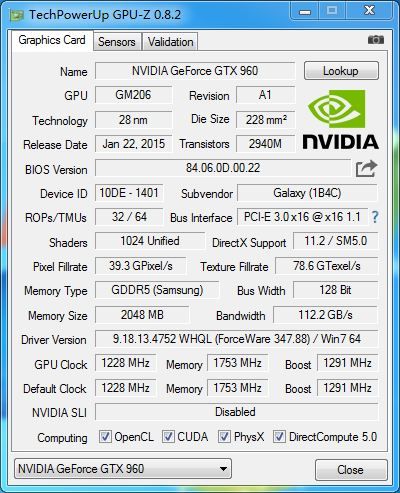Switch to the Sensors tab
400x493 pixels.
coord(117,42)
